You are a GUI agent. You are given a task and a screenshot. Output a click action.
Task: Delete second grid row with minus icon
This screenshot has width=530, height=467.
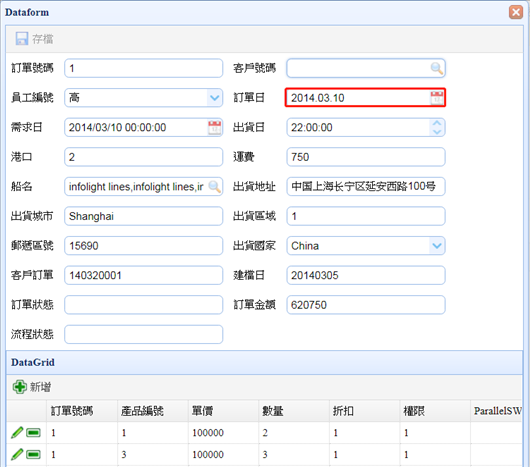[x=33, y=454]
